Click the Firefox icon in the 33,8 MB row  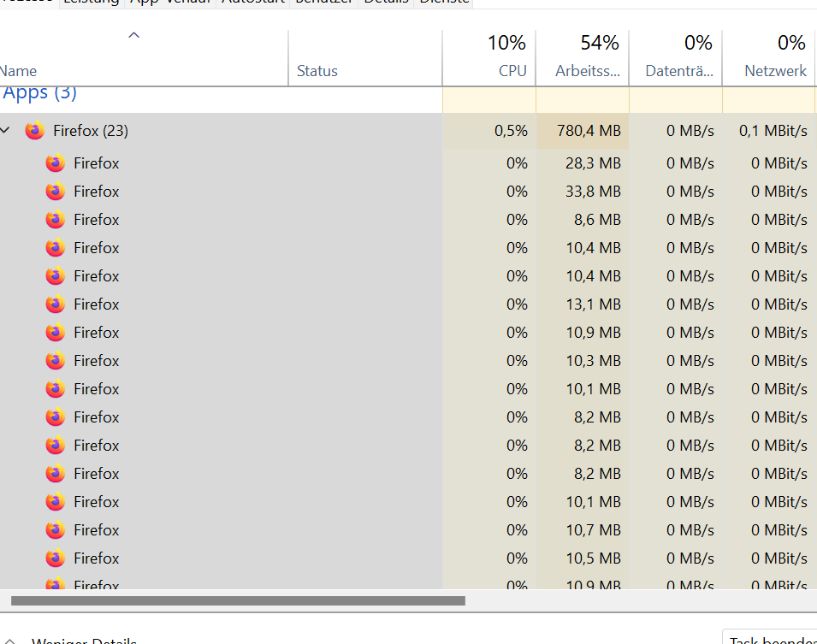[x=56, y=192]
